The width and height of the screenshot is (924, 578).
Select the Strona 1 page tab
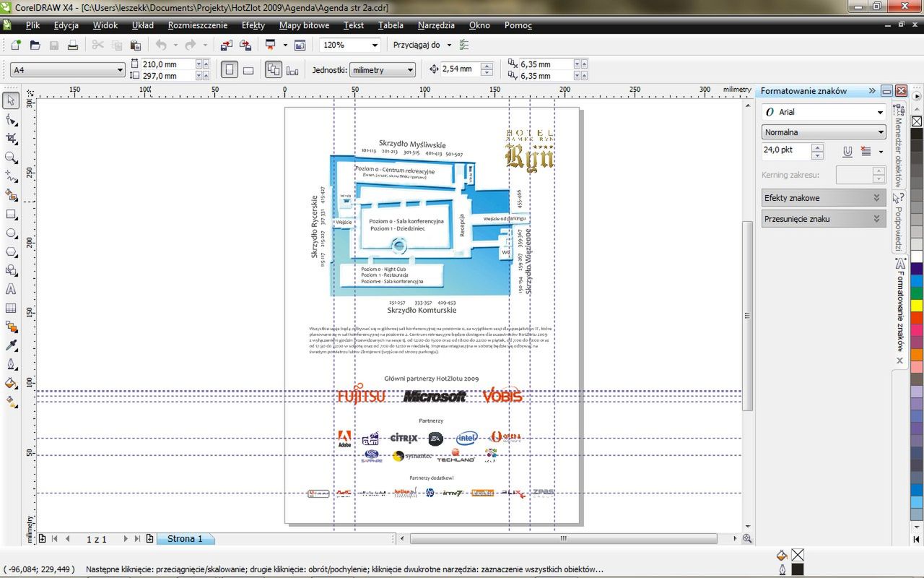pos(186,538)
